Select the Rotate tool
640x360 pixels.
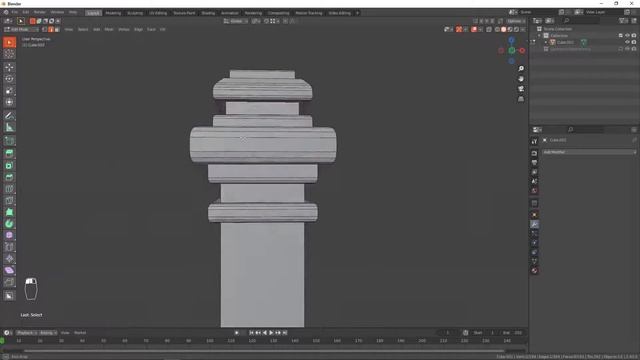coord(9,79)
